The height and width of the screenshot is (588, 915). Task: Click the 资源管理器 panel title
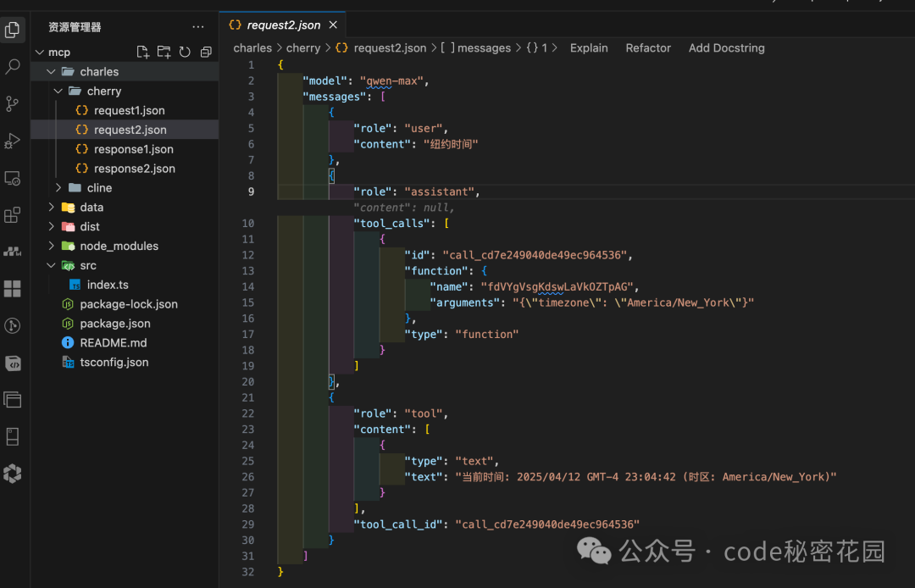75,27
